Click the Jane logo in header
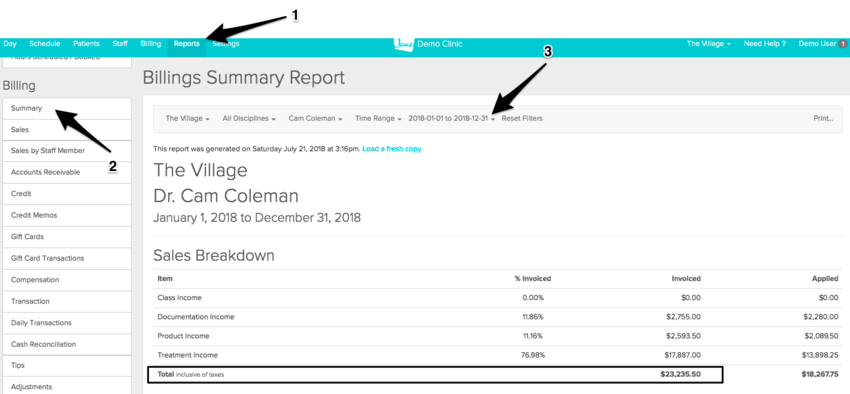The width and height of the screenshot is (850, 394). click(x=404, y=44)
